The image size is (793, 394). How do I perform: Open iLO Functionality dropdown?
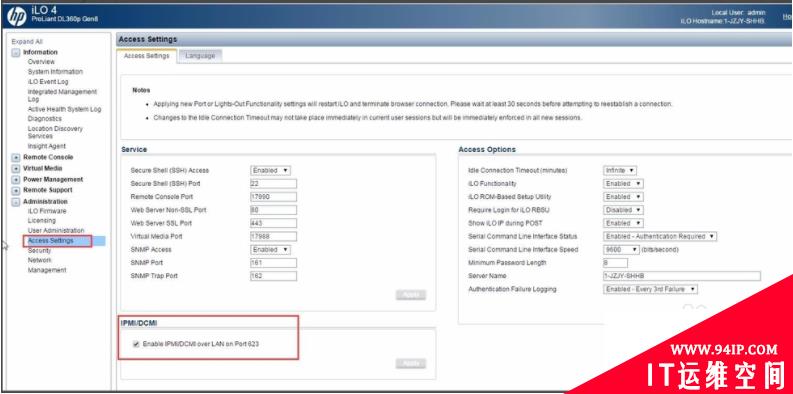[x=623, y=184]
